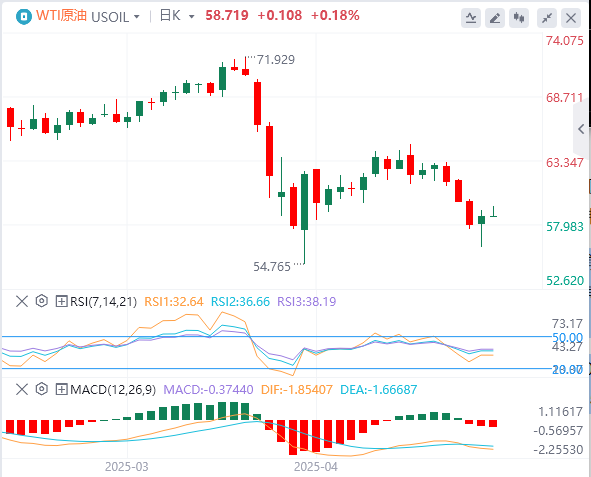Click the RSI(7,14,21) indicator label
This screenshot has width=591, height=477.
point(104,302)
